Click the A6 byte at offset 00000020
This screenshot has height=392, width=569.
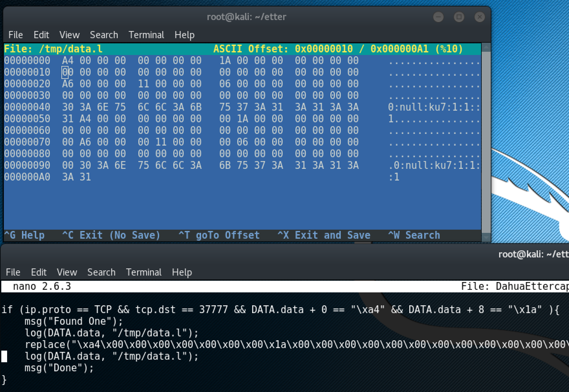tap(68, 84)
